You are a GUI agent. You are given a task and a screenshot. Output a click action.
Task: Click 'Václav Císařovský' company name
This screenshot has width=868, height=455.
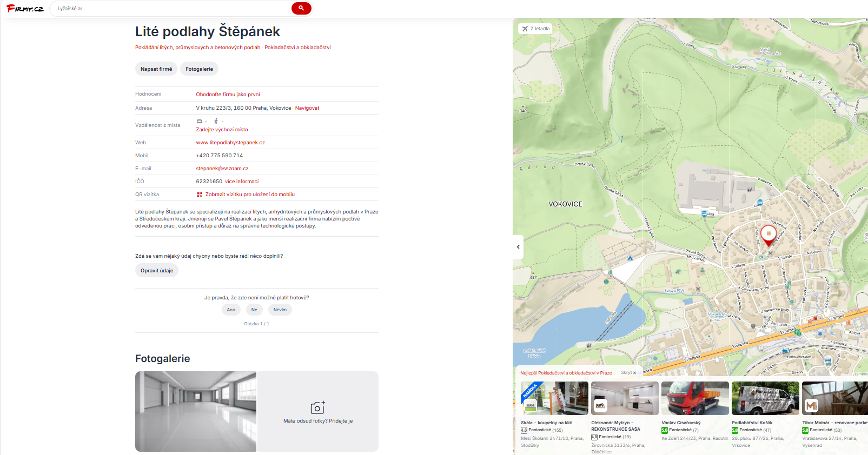tap(681, 423)
